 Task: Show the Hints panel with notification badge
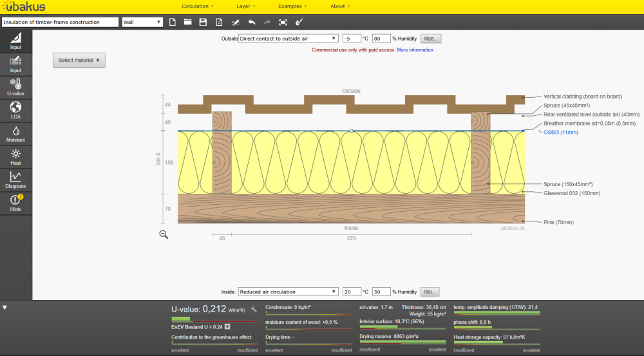(15, 203)
